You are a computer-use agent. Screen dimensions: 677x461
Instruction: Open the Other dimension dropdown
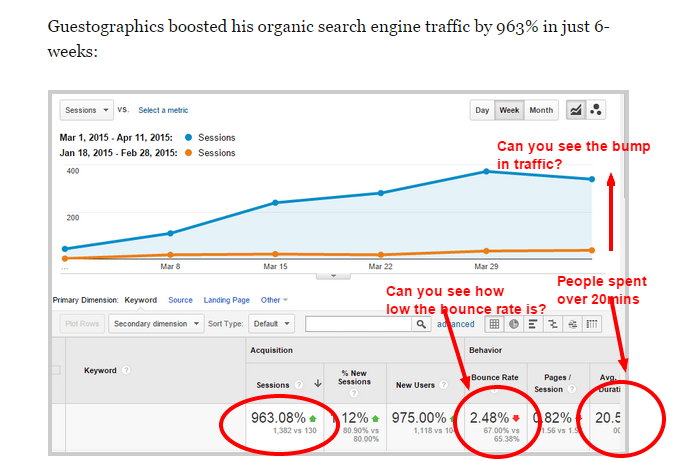coord(274,300)
